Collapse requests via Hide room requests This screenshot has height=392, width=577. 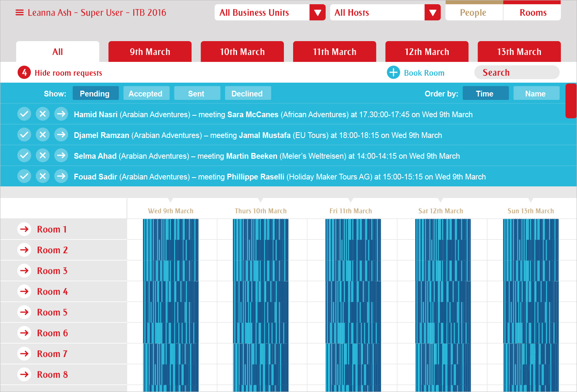[x=68, y=73]
